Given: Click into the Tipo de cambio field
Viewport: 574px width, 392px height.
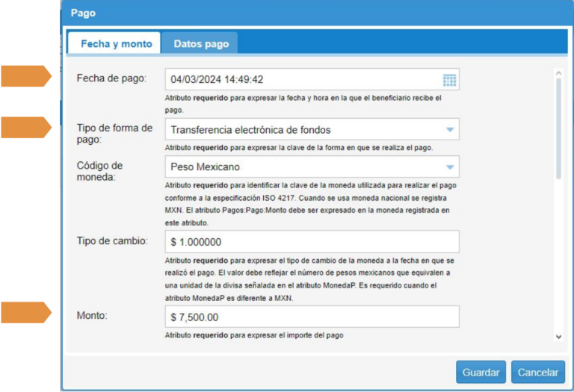Looking at the screenshot, I should coord(311,242).
